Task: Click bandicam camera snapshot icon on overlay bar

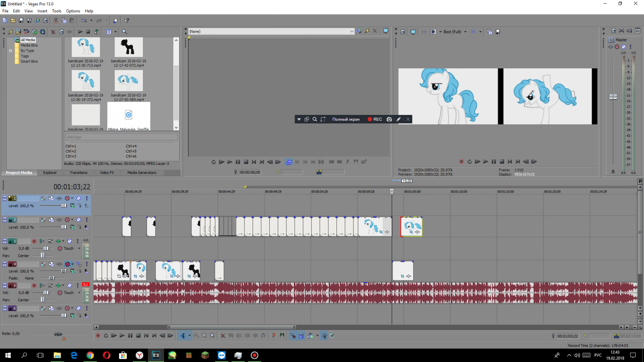Action: (389, 119)
